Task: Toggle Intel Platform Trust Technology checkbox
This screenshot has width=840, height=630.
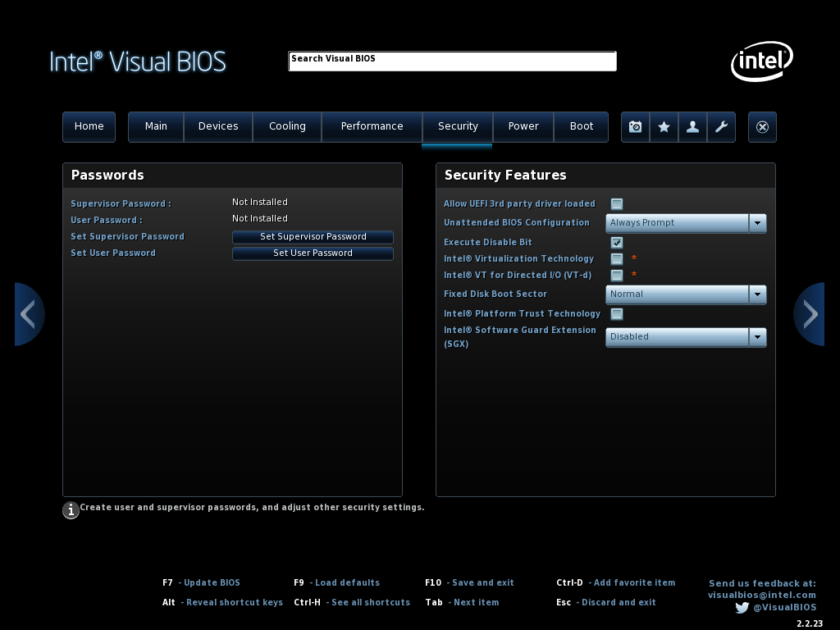Action: 617,314
